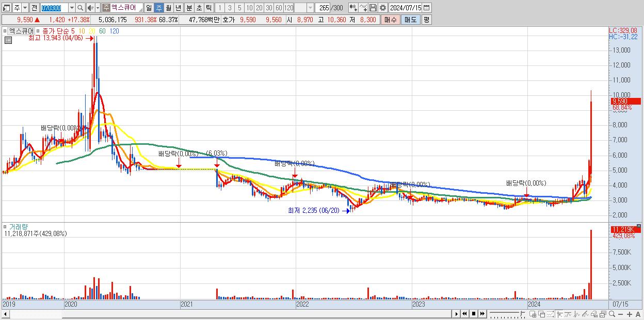
Task: Click the trend line drawing icon
Action: 585,314
